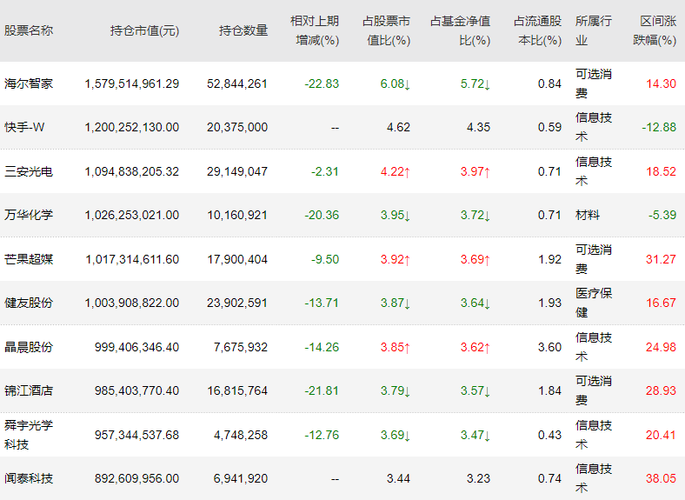Select stock name 快手-W

[x=24, y=127]
